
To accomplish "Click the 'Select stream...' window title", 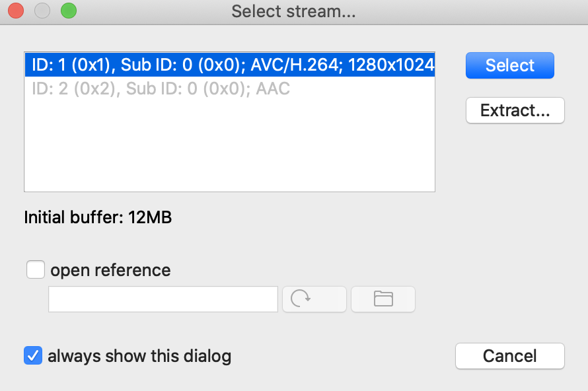I will 294,12.
